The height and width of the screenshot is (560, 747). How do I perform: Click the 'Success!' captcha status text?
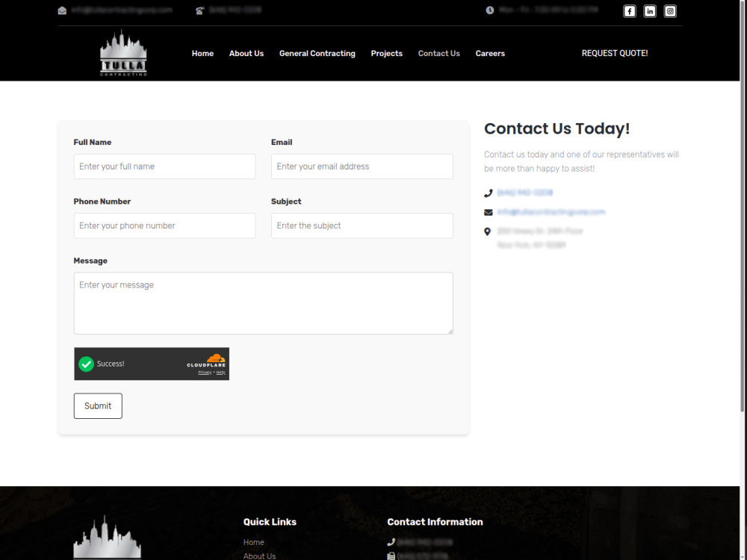click(111, 364)
